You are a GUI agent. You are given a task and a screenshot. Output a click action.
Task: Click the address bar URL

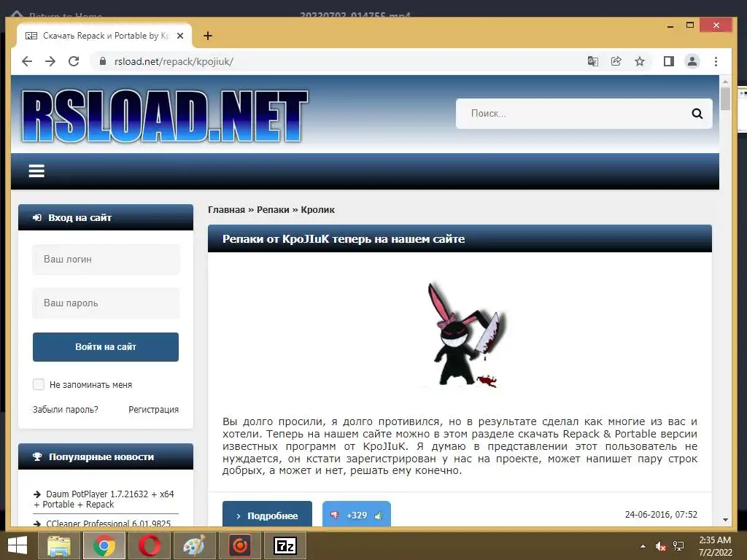pyautogui.click(x=174, y=61)
